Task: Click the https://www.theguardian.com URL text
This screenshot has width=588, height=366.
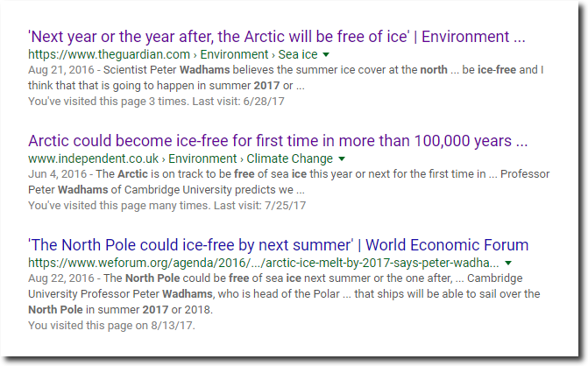Action: click(110, 54)
